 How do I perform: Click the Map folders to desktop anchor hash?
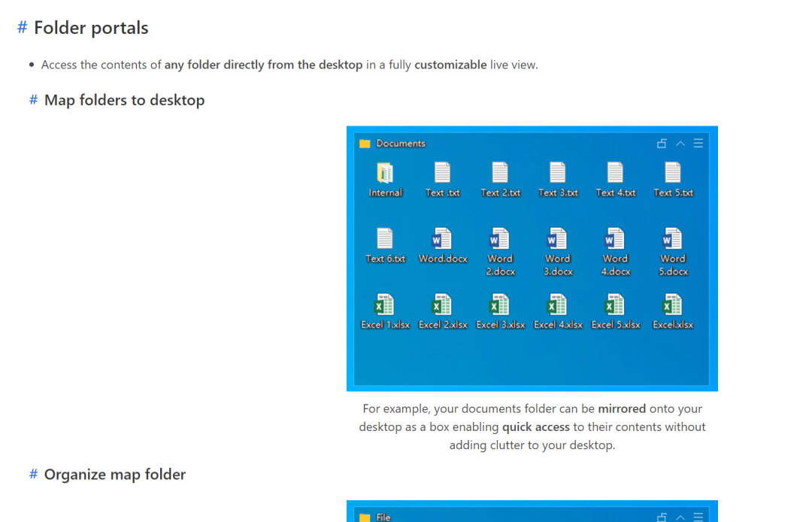33,99
